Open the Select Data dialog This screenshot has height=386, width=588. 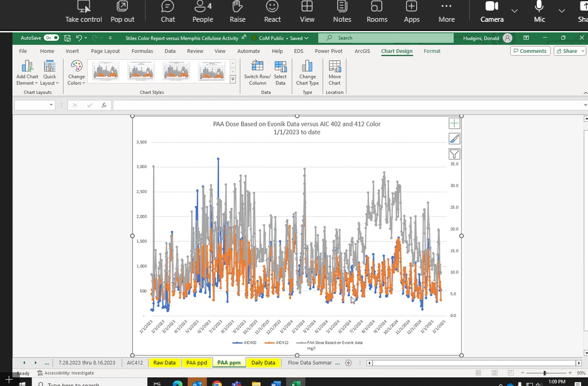pos(281,67)
